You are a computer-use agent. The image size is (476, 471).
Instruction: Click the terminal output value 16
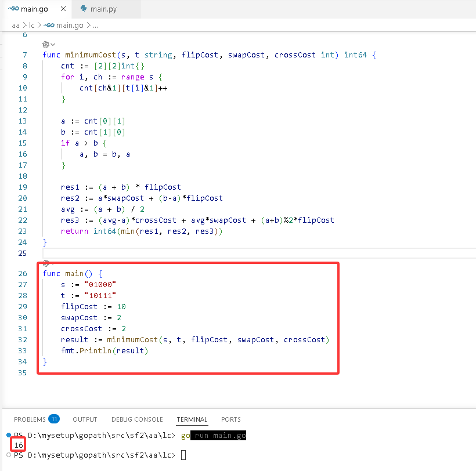19,445
